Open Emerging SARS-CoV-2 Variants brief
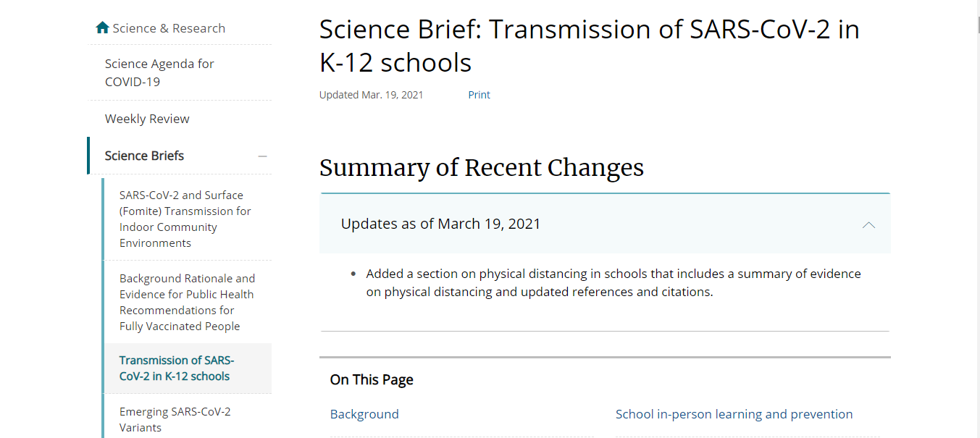Screen dimensions: 980x438 pos(175,419)
